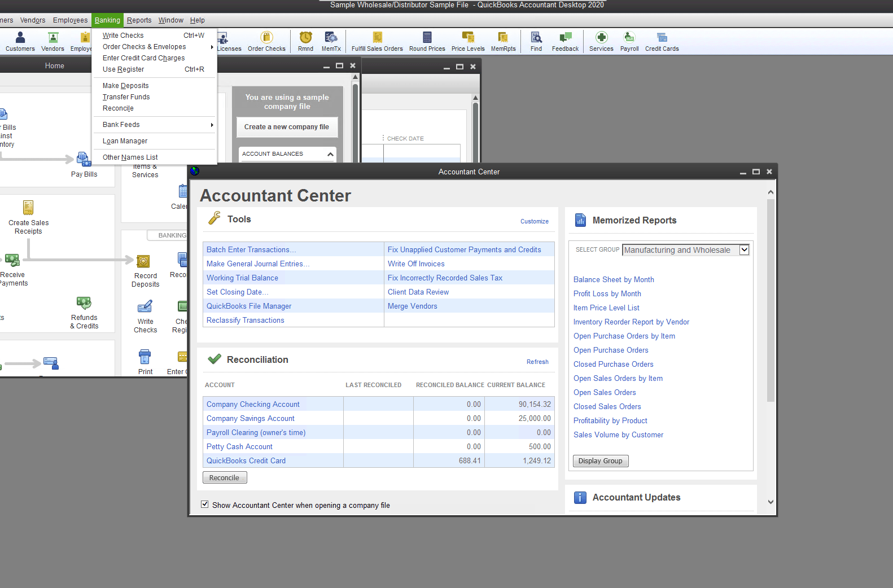
Task: Select Make Deposits menu item
Action: [154, 86]
